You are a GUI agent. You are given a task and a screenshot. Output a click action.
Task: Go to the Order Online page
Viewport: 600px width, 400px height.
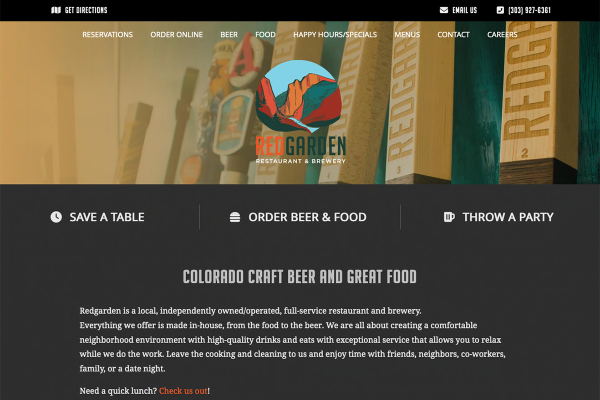click(x=176, y=34)
